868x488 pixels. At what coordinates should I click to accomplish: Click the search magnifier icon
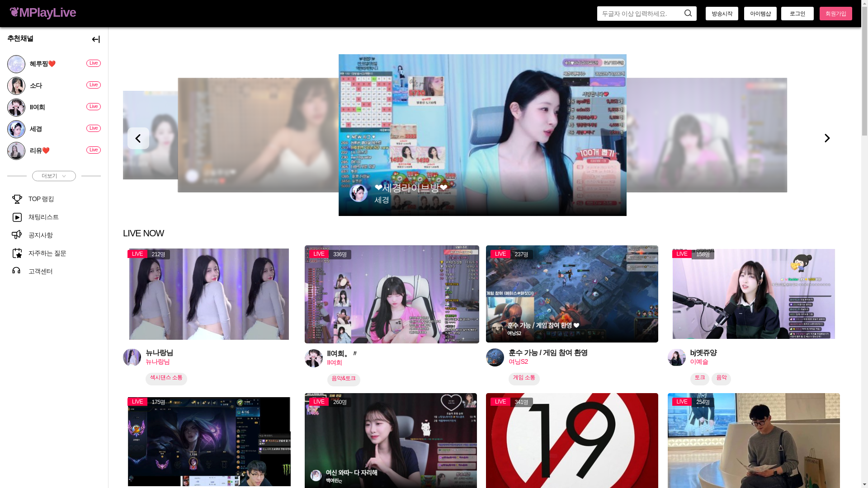pyautogui.click(x=688, y=13)
